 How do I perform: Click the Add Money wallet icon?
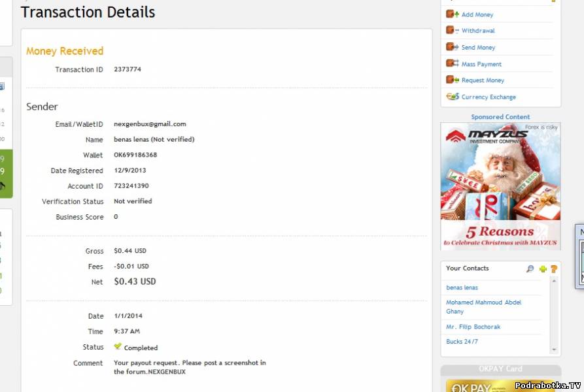pyautogui.click(x=452, y=14)
